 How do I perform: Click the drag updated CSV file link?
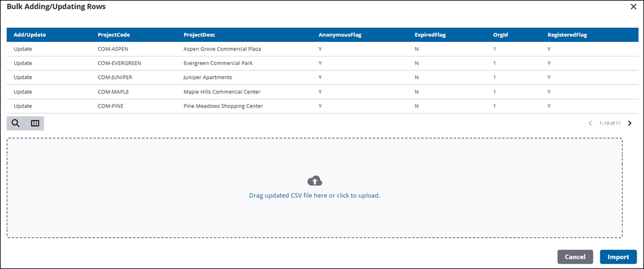[314, 196]
